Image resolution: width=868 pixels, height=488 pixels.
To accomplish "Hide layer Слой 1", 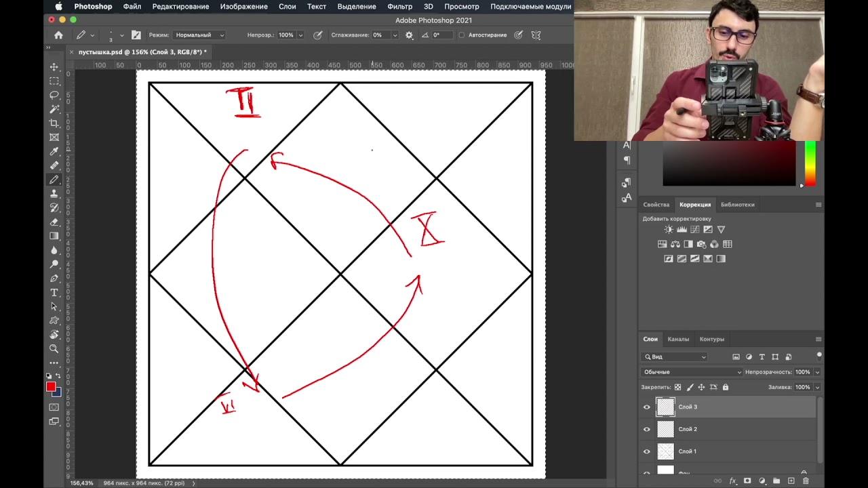I will coord(646,451).
